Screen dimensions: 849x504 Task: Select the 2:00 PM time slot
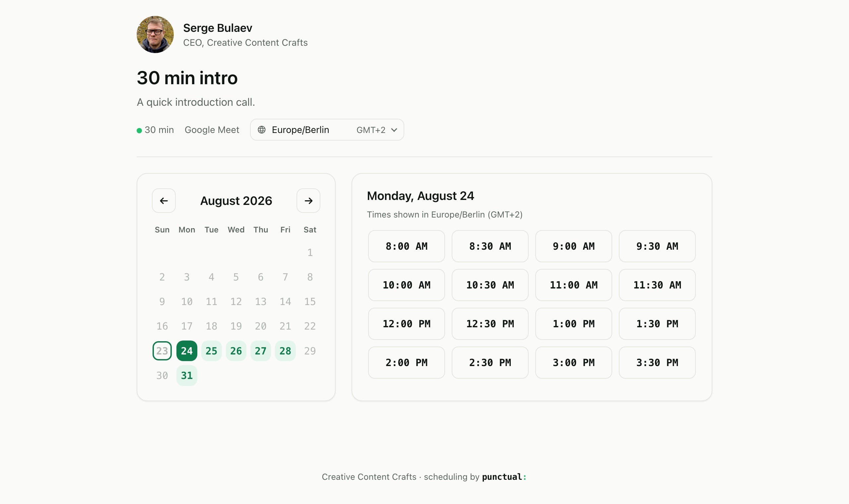tap(407, 362)
